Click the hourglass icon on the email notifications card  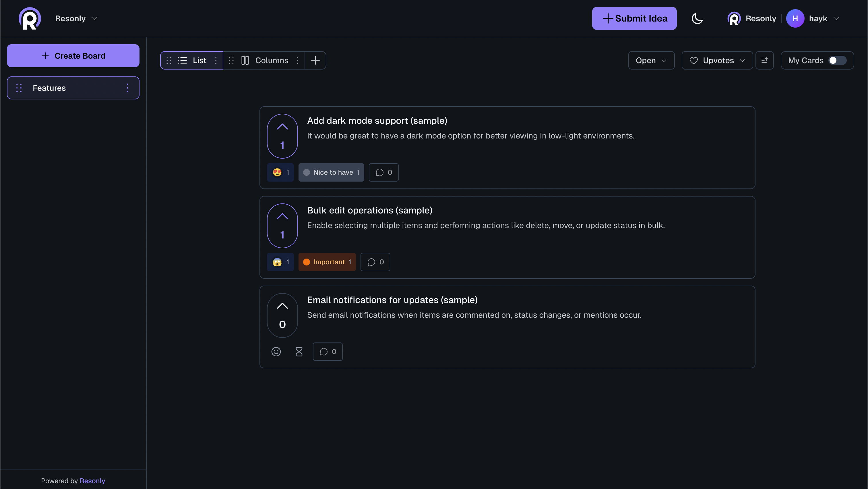pos(299,351)
